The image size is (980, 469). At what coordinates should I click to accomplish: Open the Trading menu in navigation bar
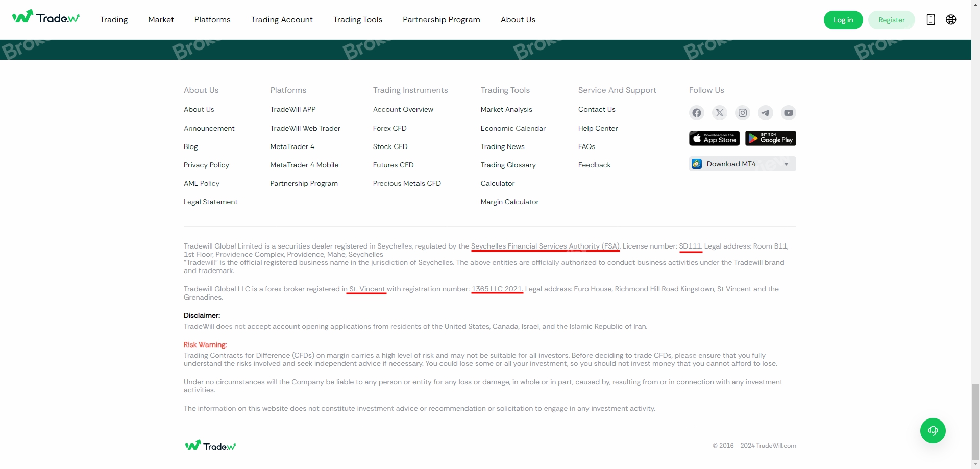[114, 20]
